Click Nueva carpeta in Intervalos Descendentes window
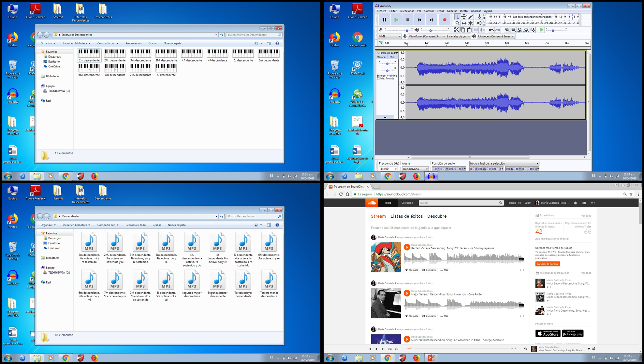 [172, 43]
